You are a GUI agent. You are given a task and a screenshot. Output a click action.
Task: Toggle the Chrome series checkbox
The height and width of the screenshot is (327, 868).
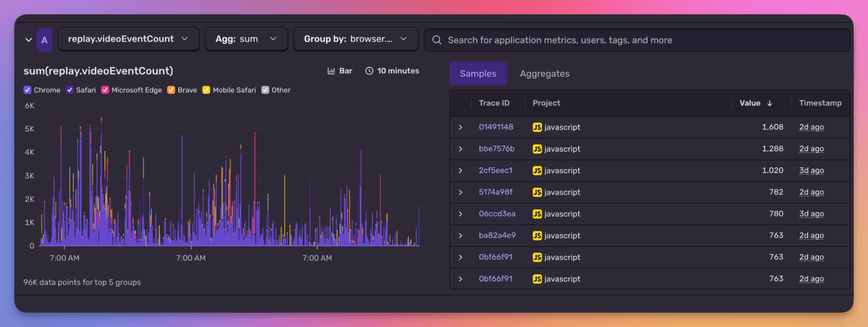pyautogui.click(x=27, y=90)
